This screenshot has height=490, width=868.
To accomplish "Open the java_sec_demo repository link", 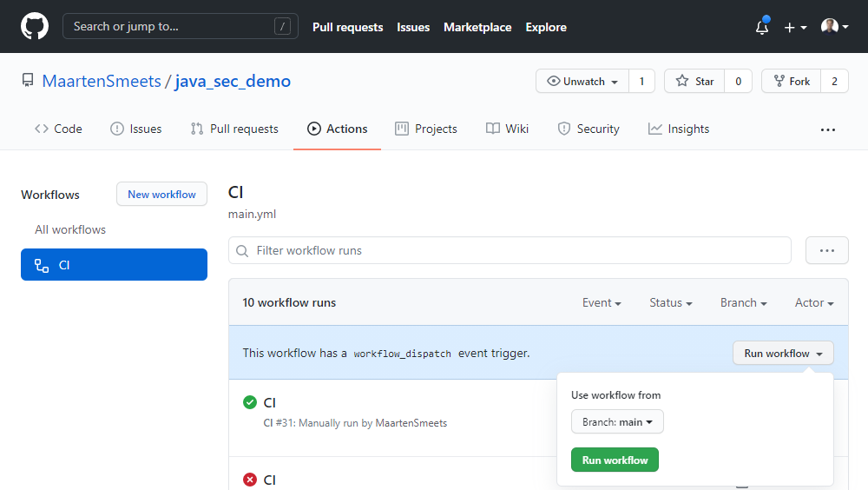I will [x=233, y=81].
